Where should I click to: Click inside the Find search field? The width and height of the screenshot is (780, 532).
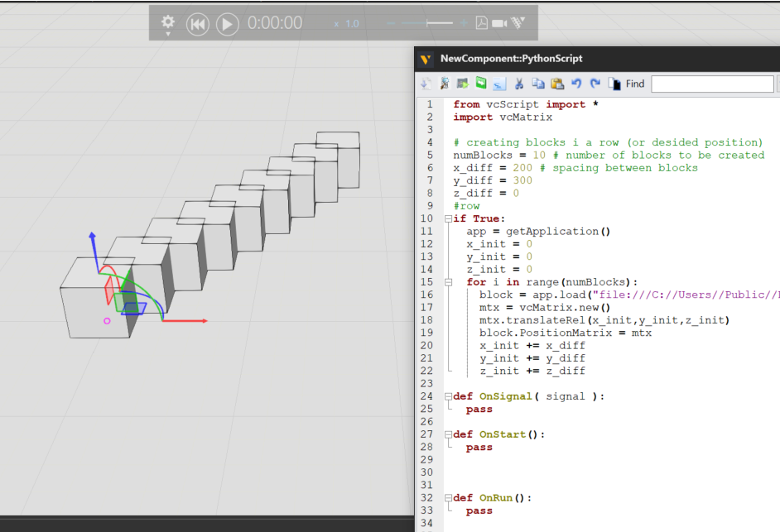714,84
